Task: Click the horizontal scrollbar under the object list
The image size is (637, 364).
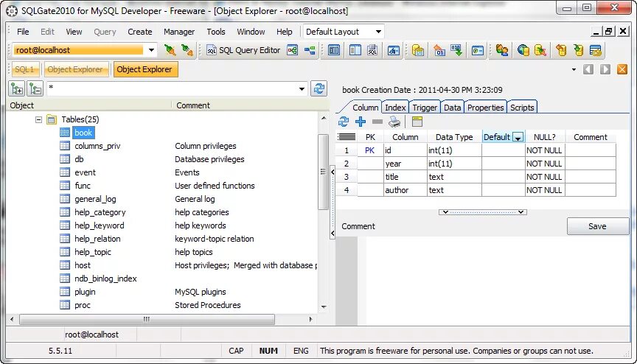Action: tap(147, 319)
